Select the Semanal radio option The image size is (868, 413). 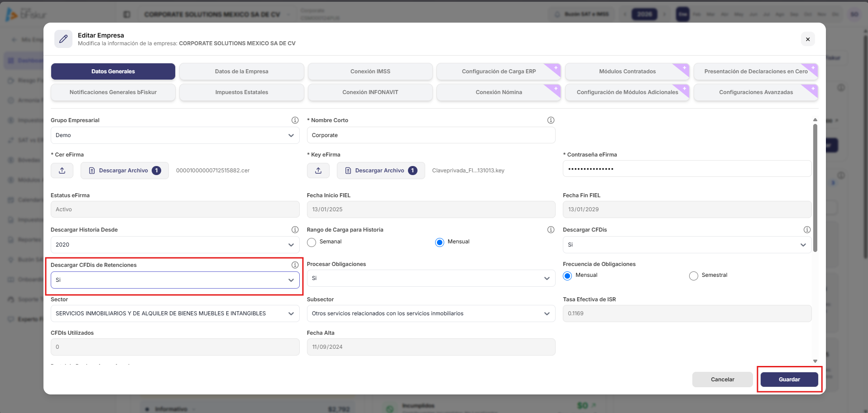coord(312,242)
